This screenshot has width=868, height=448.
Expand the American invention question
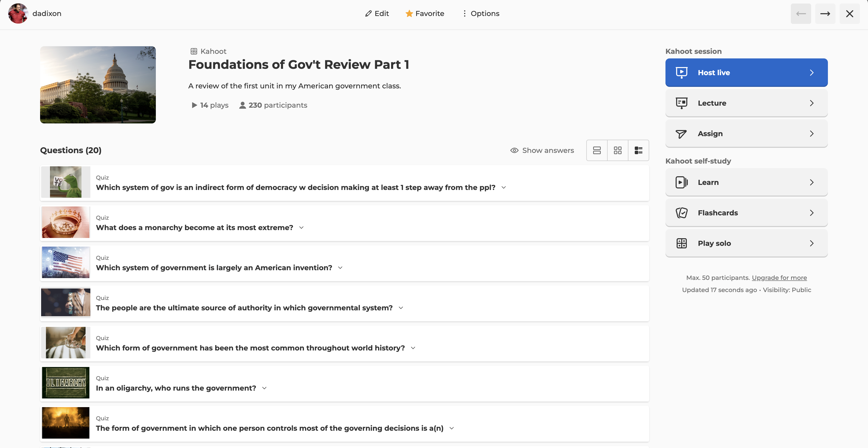click(x=340, y=268)
